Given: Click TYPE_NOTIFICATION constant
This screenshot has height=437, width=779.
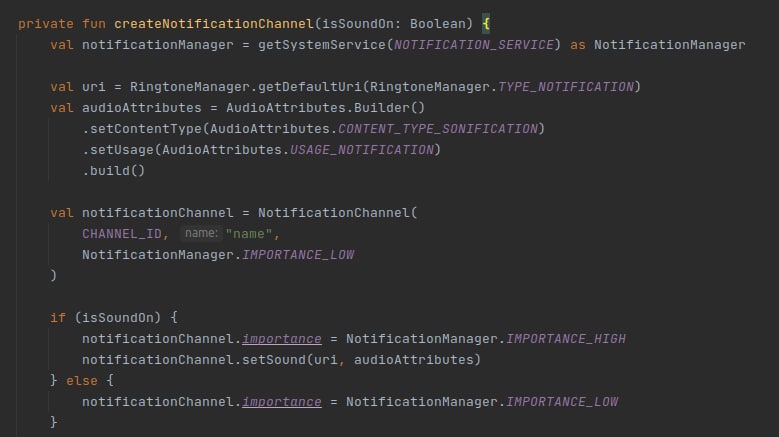Looking at the screenshot, I should (566, 87).
